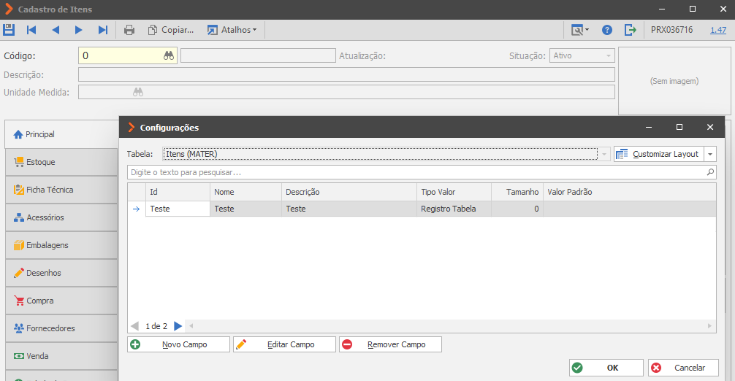Select the Fornecedores tab

[x=61, y=329]
